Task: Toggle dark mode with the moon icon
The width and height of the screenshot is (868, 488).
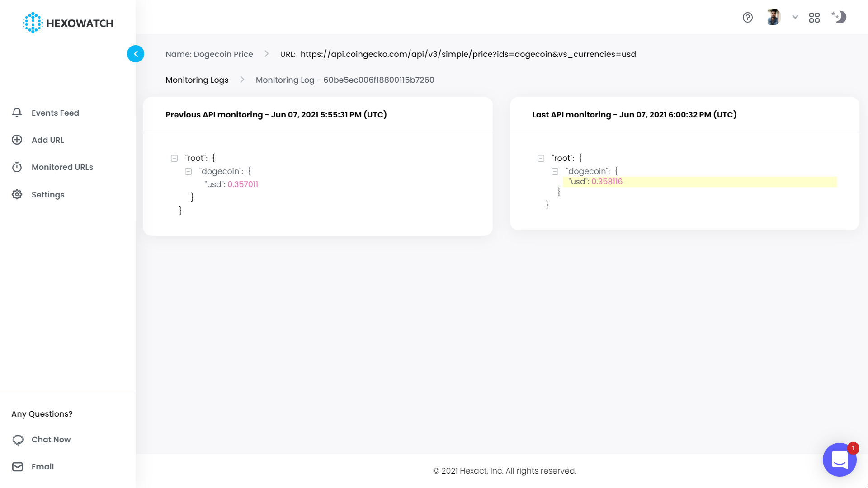Action: pyautogui.click(x=839, y=17)
